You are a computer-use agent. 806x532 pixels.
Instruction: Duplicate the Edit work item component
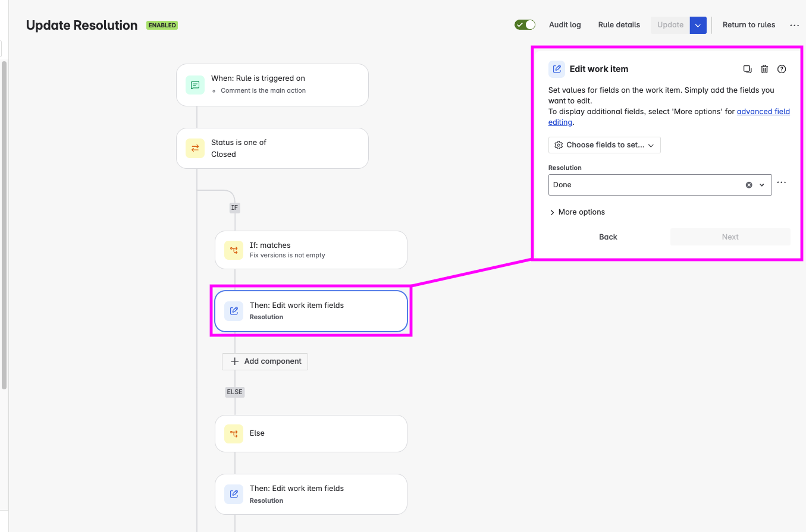tap(748, 69)
